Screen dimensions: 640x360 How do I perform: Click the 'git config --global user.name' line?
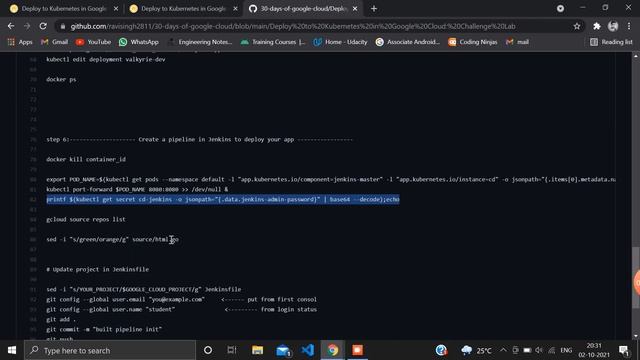tap(111, 309)
